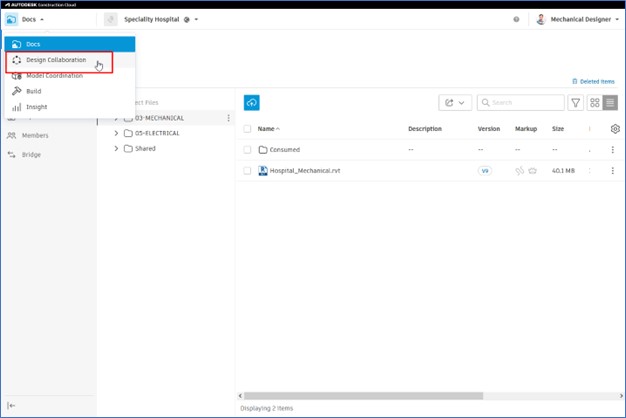Click the Docs product icon in header
Image resolution: width=626 pixels, height=418 pixels.
tap(11, 19)
